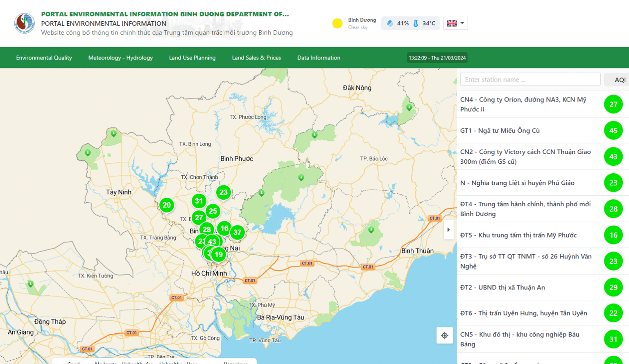Toggle the AQI badge for ĐT5 Mỹ Phước
Viewport: 629px width, 364px height.
click(613, 235)
